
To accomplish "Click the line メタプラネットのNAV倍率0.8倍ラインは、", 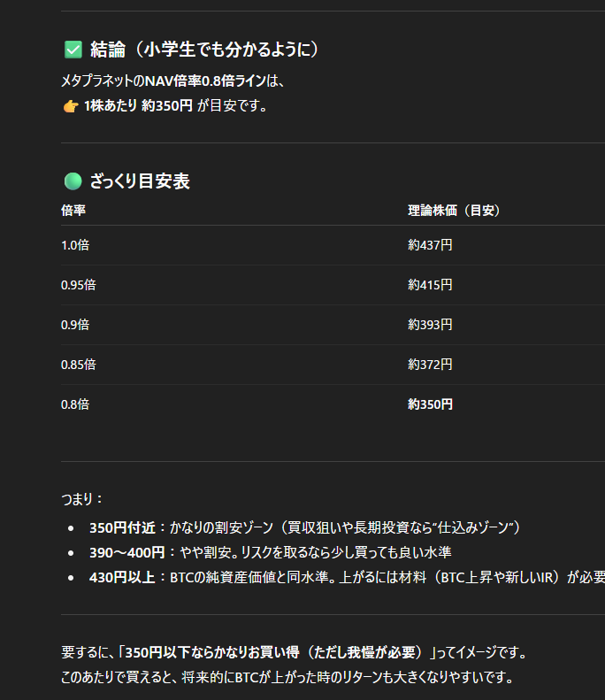I will (172, 81).
